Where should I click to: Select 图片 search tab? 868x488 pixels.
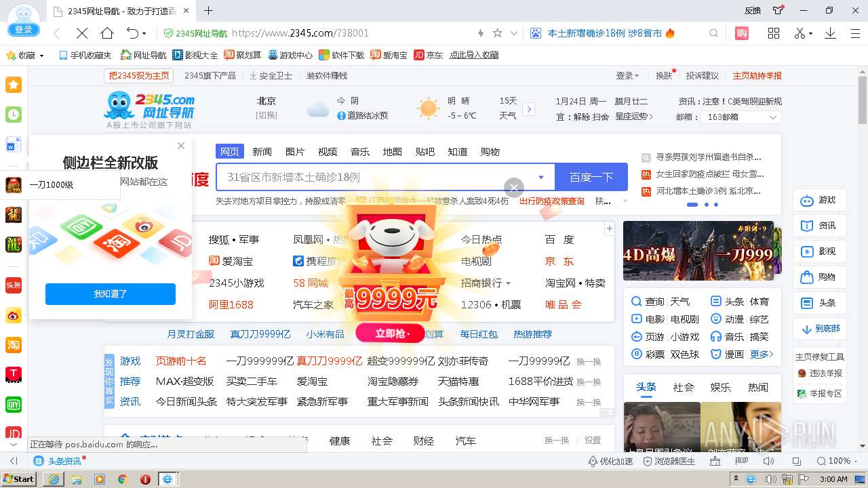295,151
